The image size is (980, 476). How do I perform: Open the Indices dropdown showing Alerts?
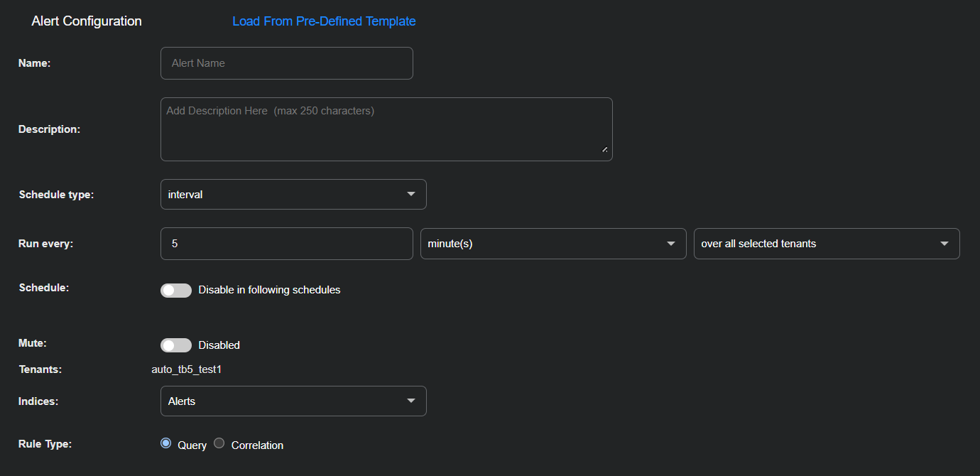(x=293, y=401)
